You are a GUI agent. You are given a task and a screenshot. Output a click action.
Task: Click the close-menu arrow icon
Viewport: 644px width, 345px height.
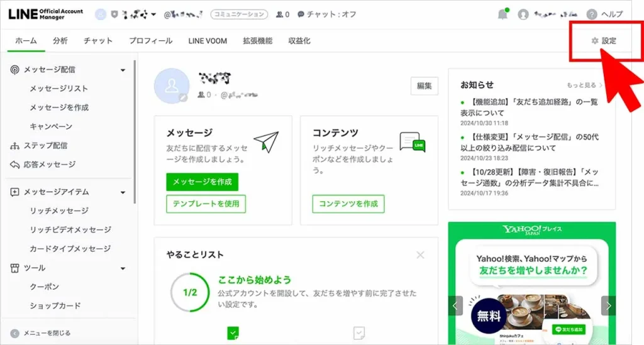[15, 333]
